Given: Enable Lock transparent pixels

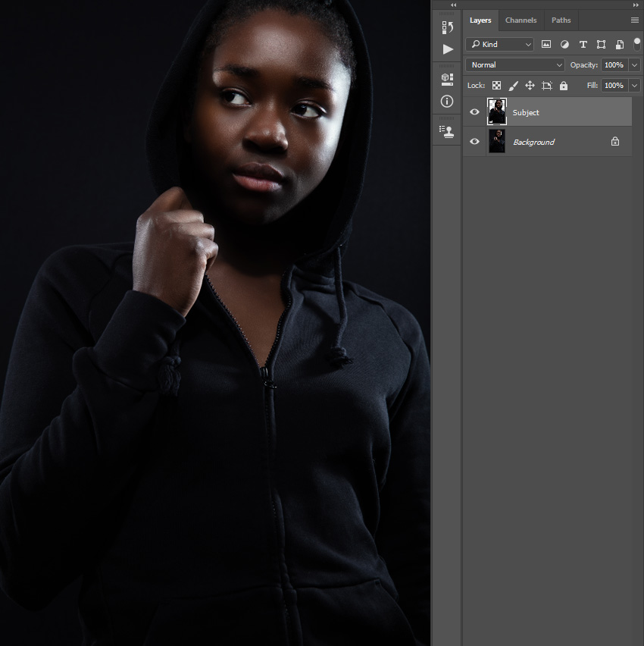Looking at the screenshot, I should (496, 85).
